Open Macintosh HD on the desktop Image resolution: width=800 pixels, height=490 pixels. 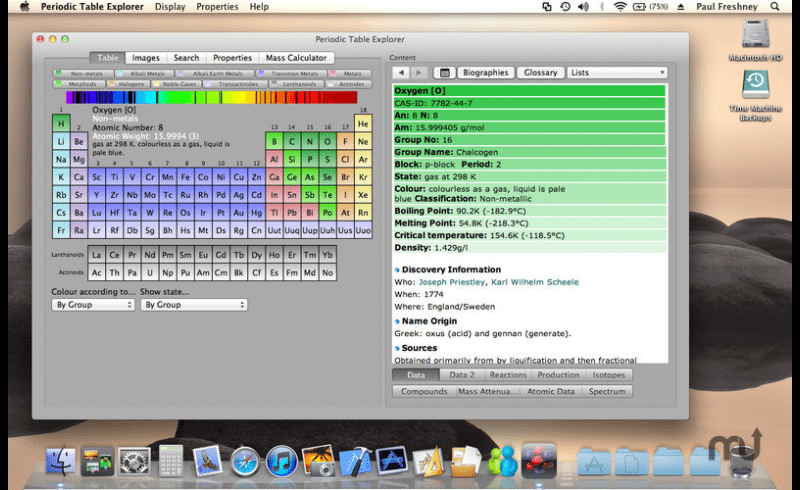(755, 40)
